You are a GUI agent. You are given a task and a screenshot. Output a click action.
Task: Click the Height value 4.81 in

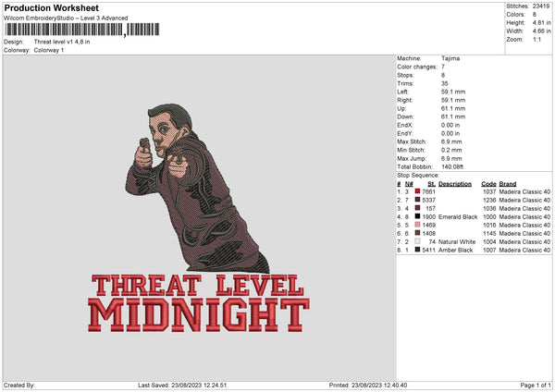pyautogui.click(x=541, y=22)
